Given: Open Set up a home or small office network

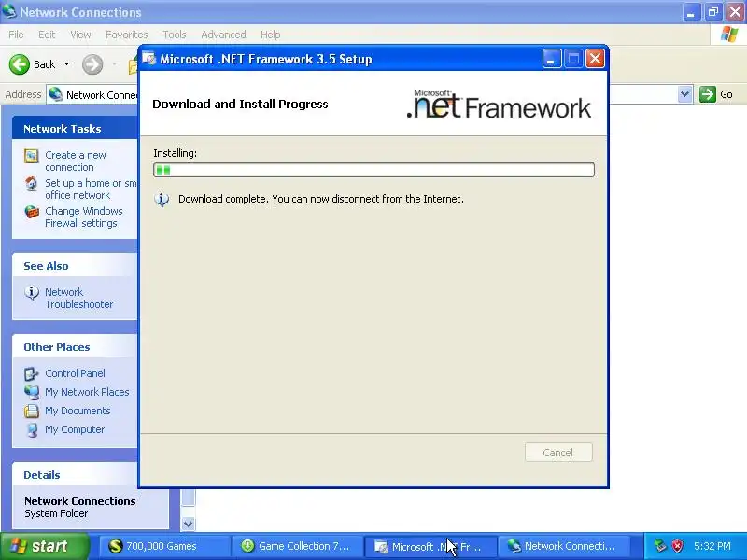Looking at the screenshot, I should (91, 189).
